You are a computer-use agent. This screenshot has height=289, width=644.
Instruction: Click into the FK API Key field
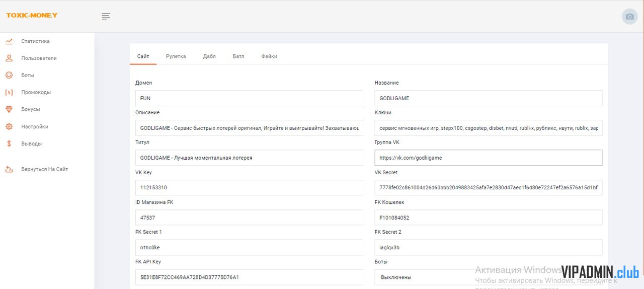(x=249, y=277)
